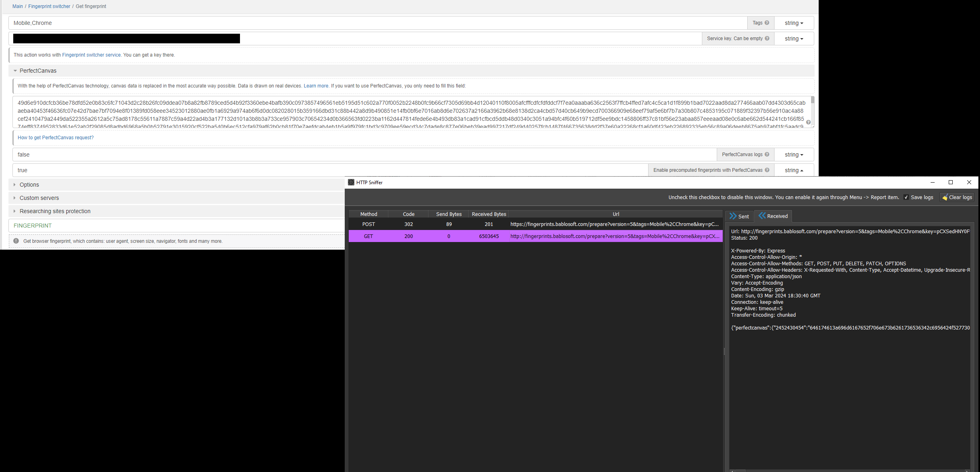Open 'How to get PerfectCanvas request?' link
This screenshot has height=472, width=980.
[x=55, y=138]
